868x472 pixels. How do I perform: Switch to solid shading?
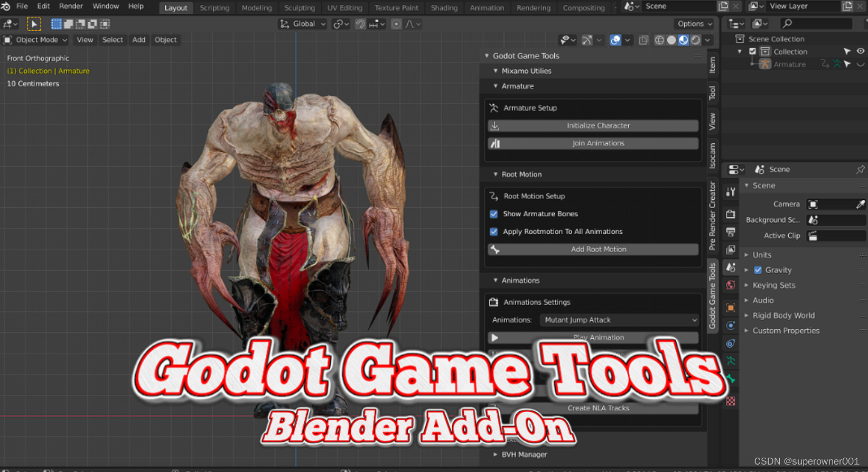point(671,40)
